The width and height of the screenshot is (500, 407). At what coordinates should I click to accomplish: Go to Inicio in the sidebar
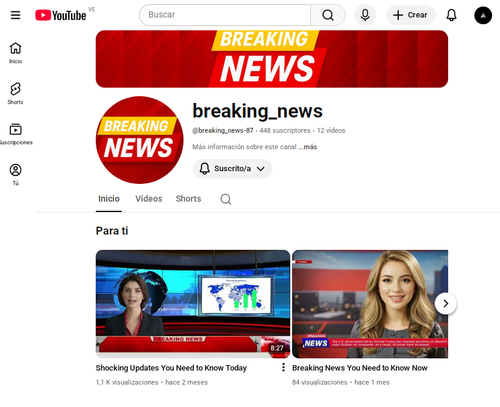15,53
